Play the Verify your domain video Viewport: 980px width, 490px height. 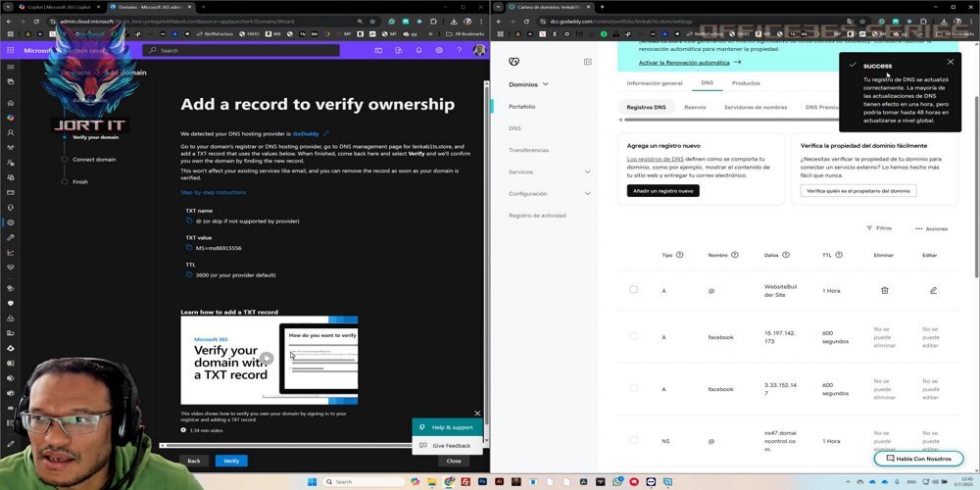pos(267,359)
